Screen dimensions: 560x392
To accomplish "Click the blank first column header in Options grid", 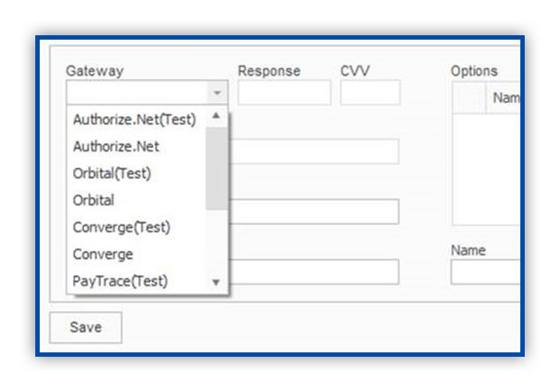I will (469, 98).
